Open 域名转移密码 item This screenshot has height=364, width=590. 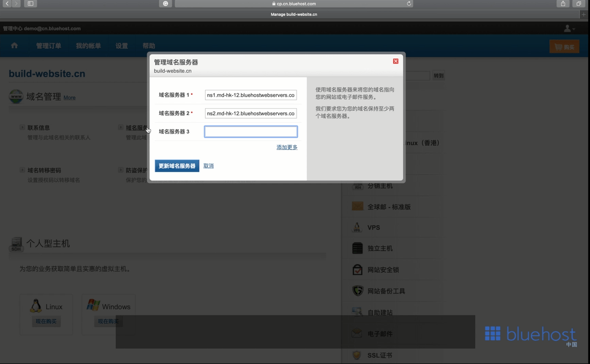pos(44,170)
